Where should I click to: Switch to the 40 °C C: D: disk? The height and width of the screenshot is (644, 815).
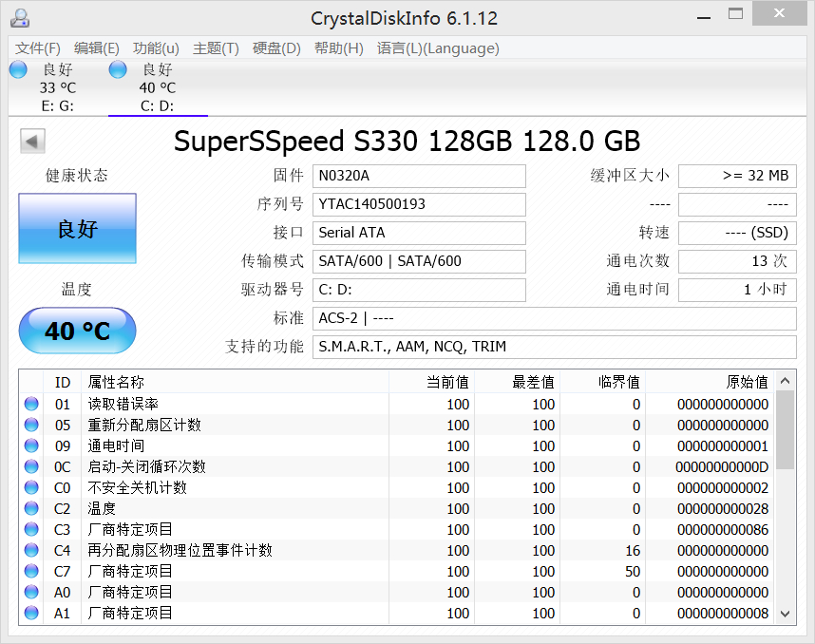(x=158, y=87)
